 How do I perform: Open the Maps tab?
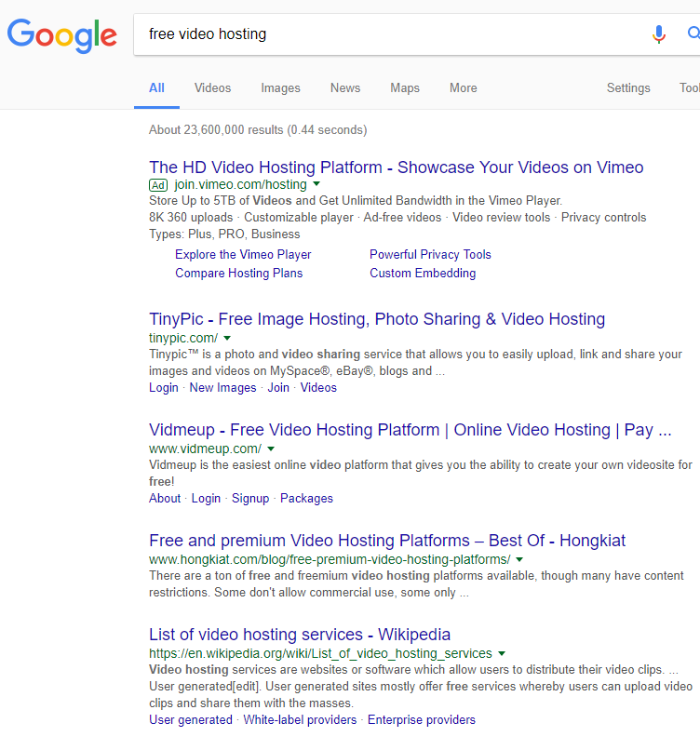point(405,88)
